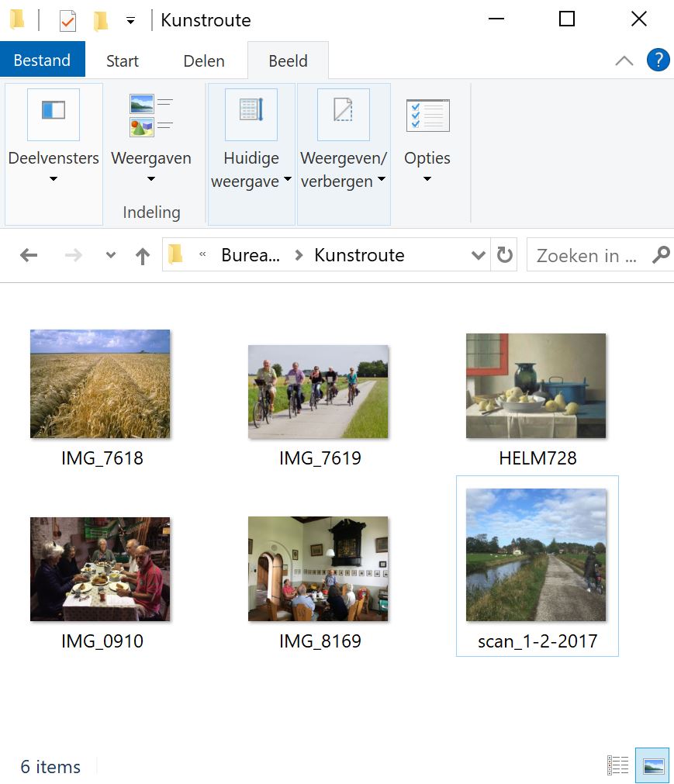Go up one folder level

point(143,256)
